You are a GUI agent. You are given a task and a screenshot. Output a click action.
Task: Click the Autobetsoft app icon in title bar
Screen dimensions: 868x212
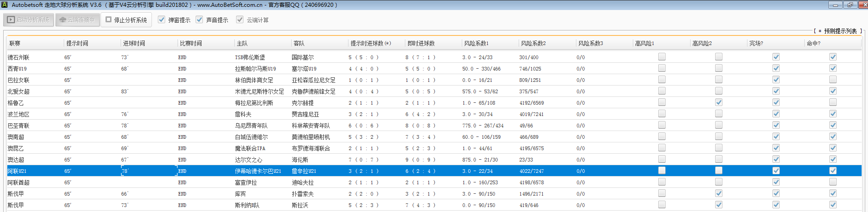point(5,5)
